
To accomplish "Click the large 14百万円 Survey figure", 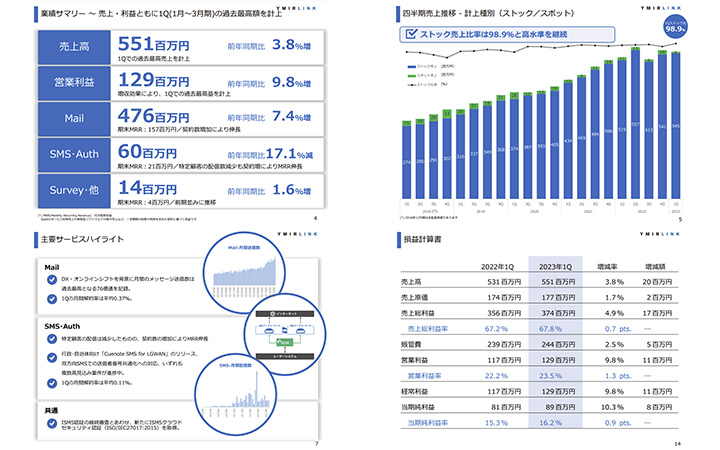I will tap(147, 187).
